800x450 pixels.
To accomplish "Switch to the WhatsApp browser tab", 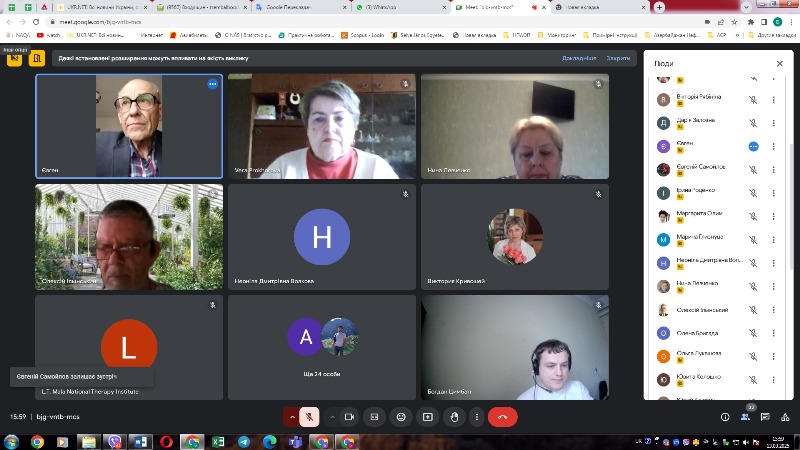I will tap(399, 7).
